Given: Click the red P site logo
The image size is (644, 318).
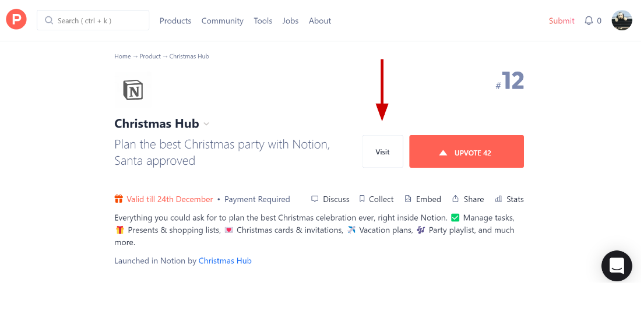Looking at the screenshot, I should [x=16, y=20].
